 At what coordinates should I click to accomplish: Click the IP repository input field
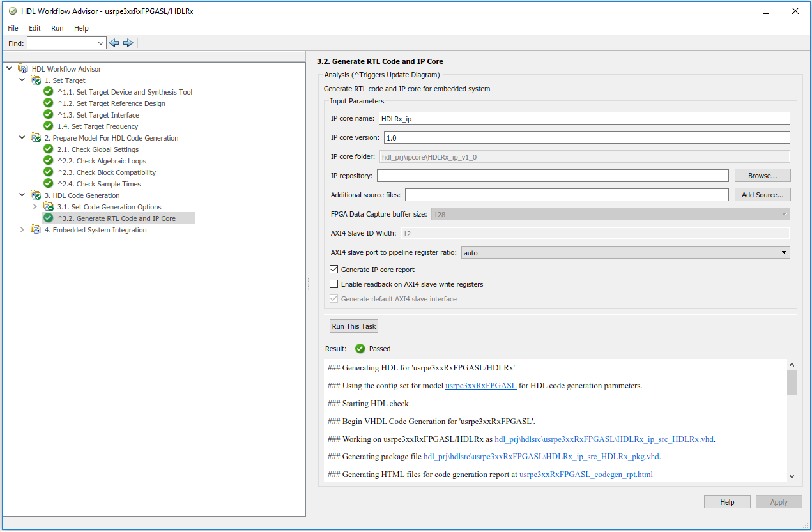[553, 176]
